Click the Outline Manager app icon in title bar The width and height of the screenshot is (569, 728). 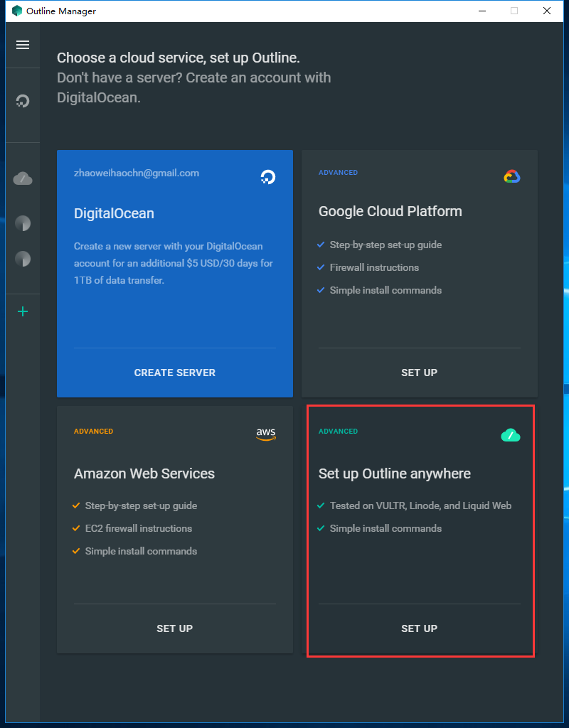[17, 11]
